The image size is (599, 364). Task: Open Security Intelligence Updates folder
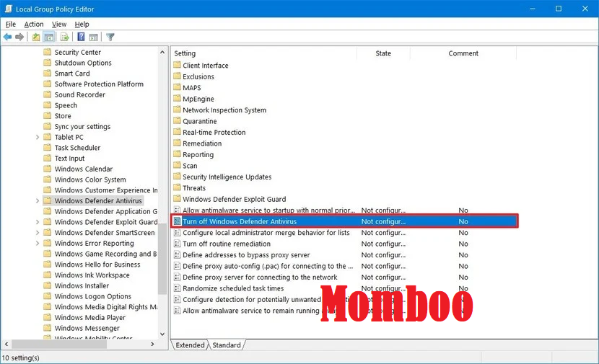tap(227, 177)
